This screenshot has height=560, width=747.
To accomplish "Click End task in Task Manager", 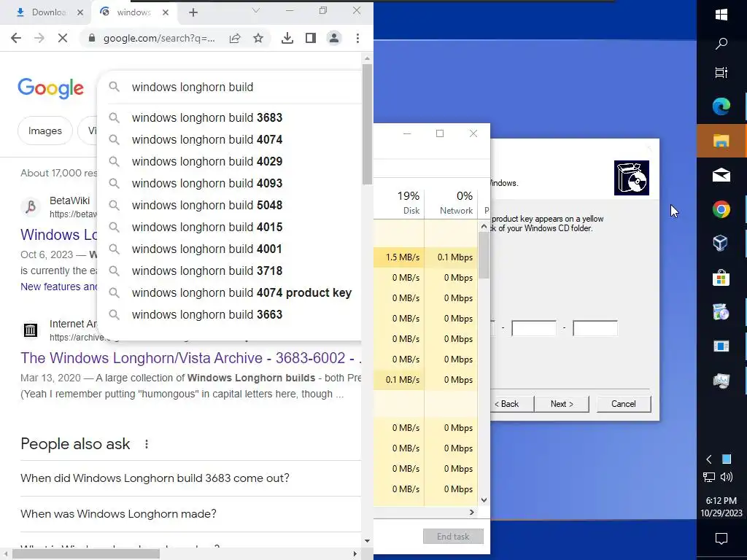I will coord(453,537).
